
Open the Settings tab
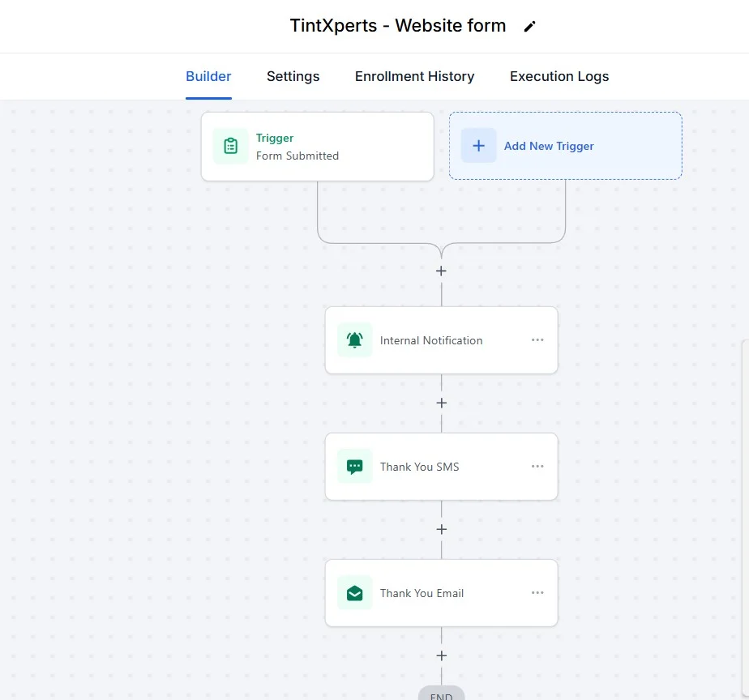293,76
